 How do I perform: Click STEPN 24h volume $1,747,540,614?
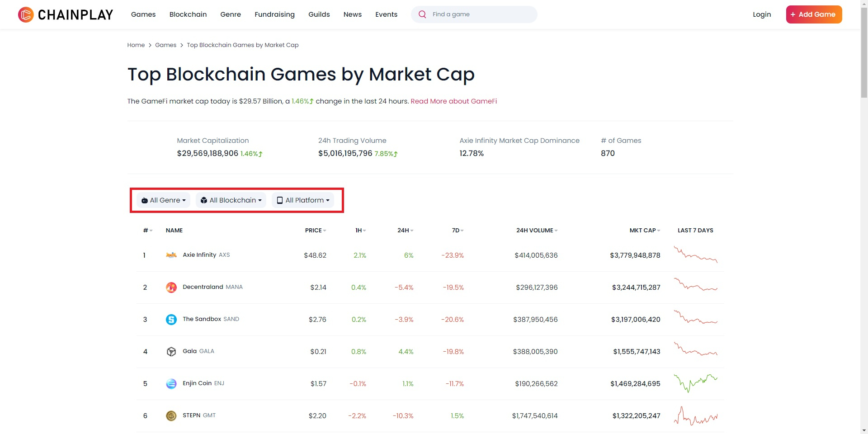point(535,416)
